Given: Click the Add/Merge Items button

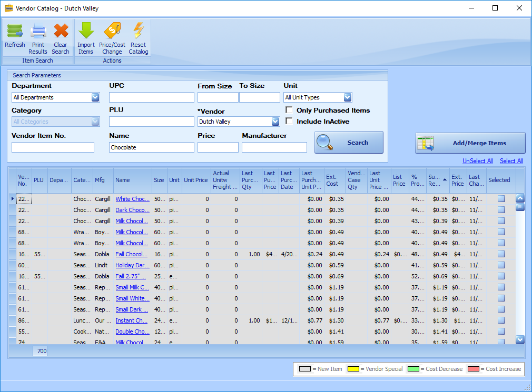Looking at the screenshot, I should [x=470, y=143].
